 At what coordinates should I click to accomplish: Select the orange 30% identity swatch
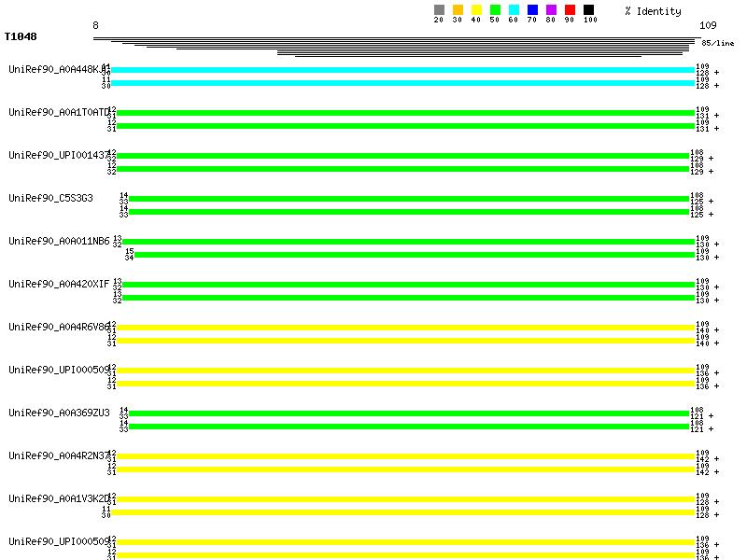click(458, 10)
